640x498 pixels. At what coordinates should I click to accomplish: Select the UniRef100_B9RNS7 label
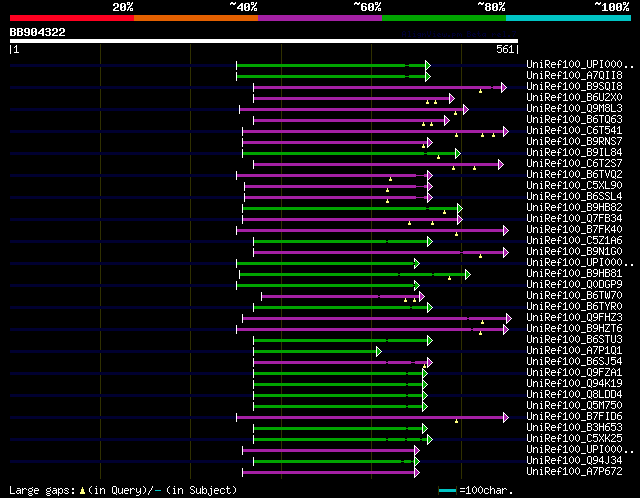point(574,142)
